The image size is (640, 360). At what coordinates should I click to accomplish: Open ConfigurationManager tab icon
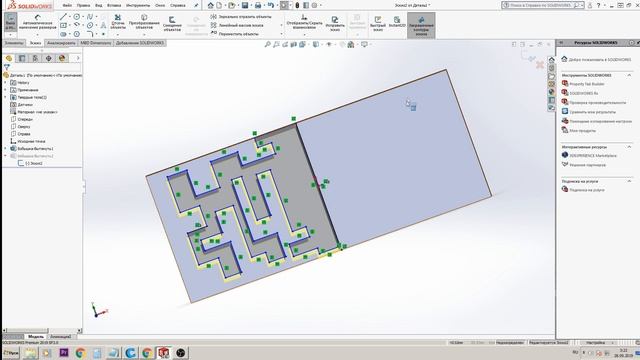35,58
